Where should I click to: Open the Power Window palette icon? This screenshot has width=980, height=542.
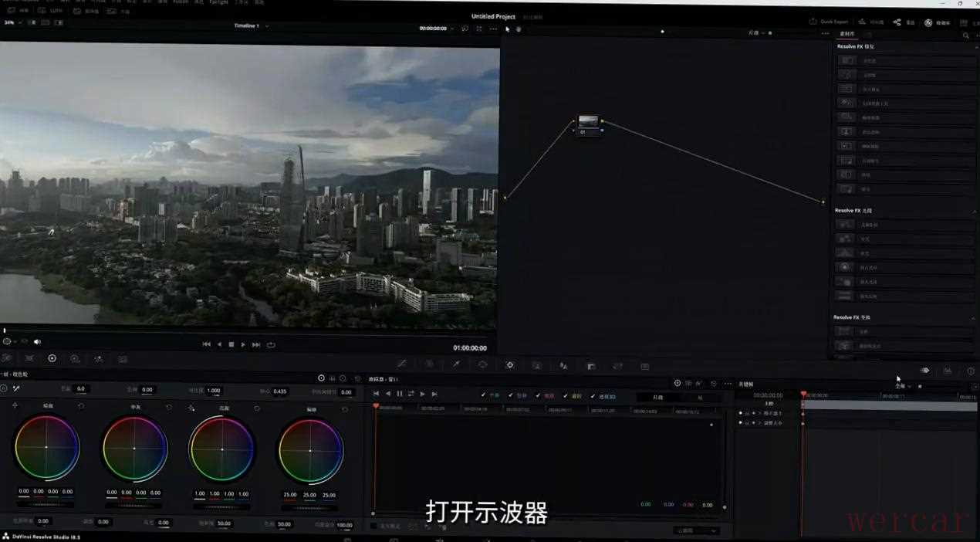click(482, 364)
